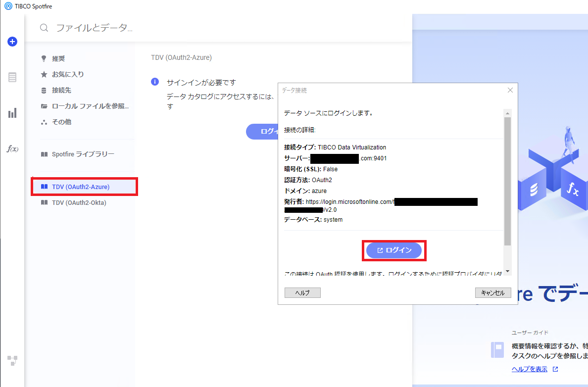Click the user guide document icon
The height and width of the screenshot is (387, 588).
tap(497, 350)
